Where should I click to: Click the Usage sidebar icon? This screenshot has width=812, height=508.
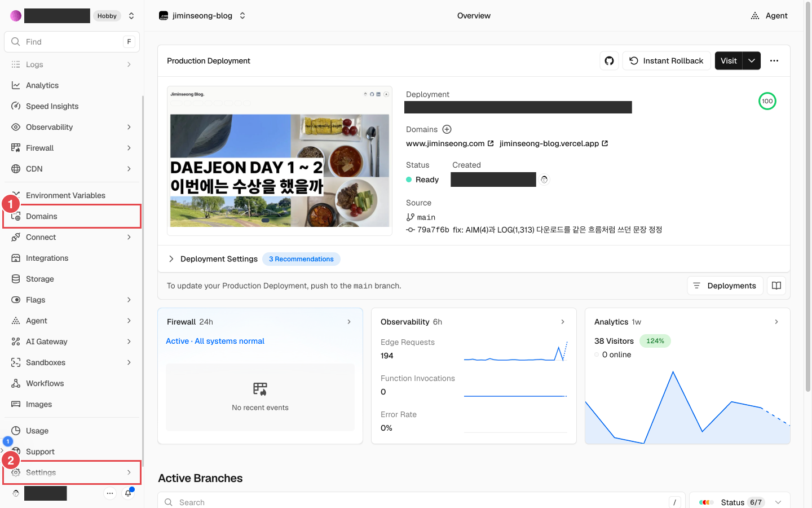(16, 431)
